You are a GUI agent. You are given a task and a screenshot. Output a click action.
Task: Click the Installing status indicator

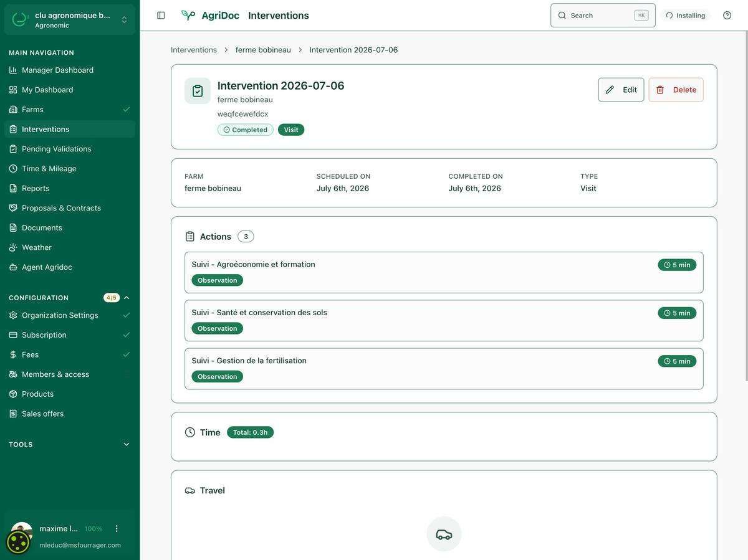click(x=686, y=16)
